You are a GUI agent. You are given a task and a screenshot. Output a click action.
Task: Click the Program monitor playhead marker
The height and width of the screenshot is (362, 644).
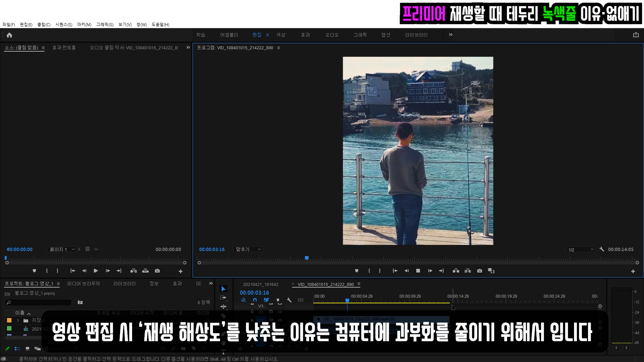[307, 258]
